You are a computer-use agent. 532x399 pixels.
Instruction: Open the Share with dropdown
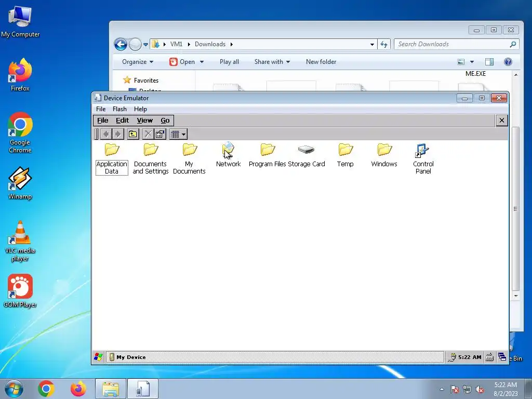tap(272, 62)
